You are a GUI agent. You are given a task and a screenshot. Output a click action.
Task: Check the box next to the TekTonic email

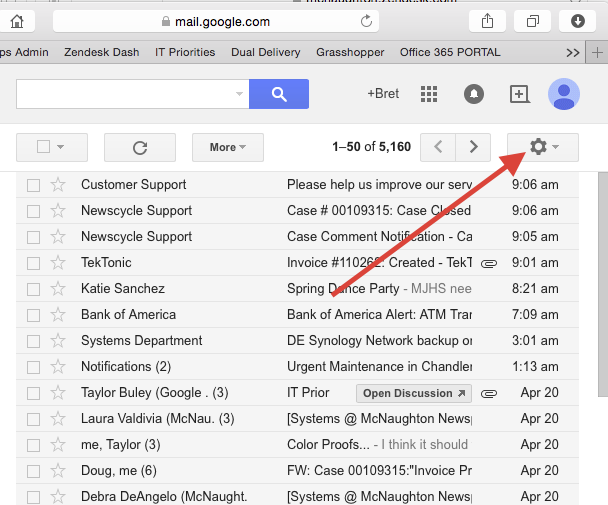(33, 263)
